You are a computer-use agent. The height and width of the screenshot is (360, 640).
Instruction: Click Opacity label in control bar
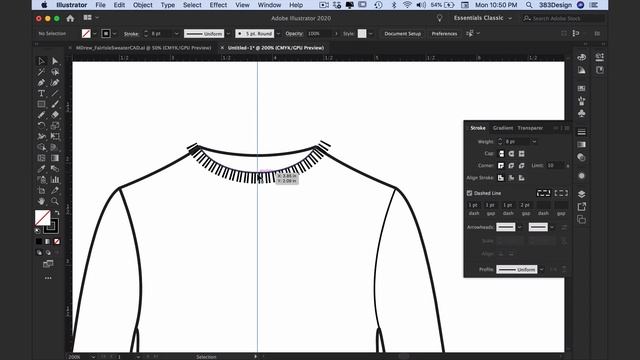[x=294, y=34]
